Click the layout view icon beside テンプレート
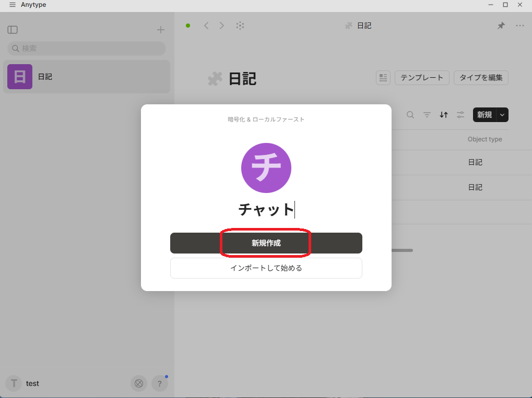532x398 pixels. 383,78
